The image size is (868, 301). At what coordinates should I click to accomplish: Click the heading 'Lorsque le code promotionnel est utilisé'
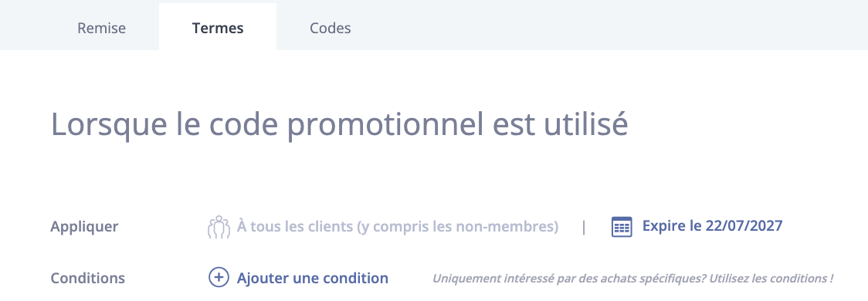point(339,125)
